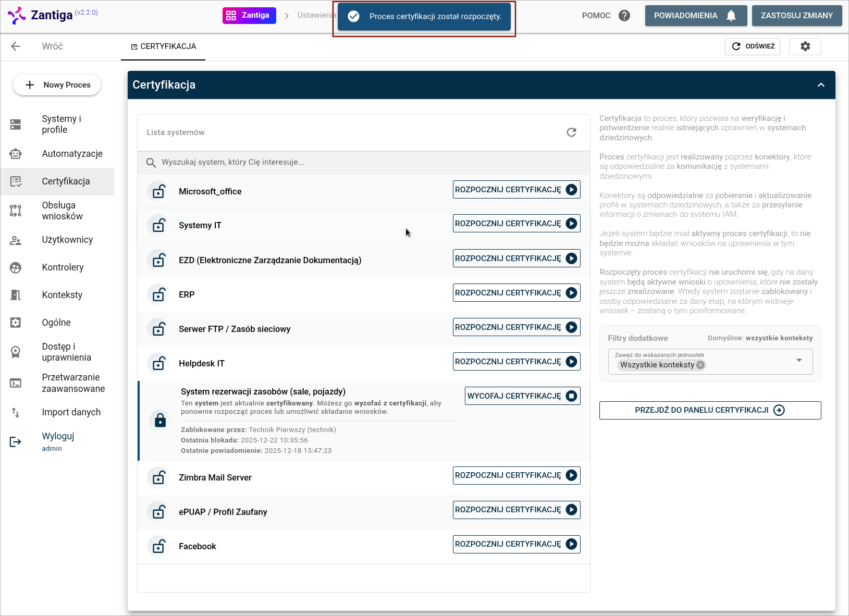Withdraw certification for System rezerwacji zasobów
The width and height of the screenshot is (849, 616).
522,396
